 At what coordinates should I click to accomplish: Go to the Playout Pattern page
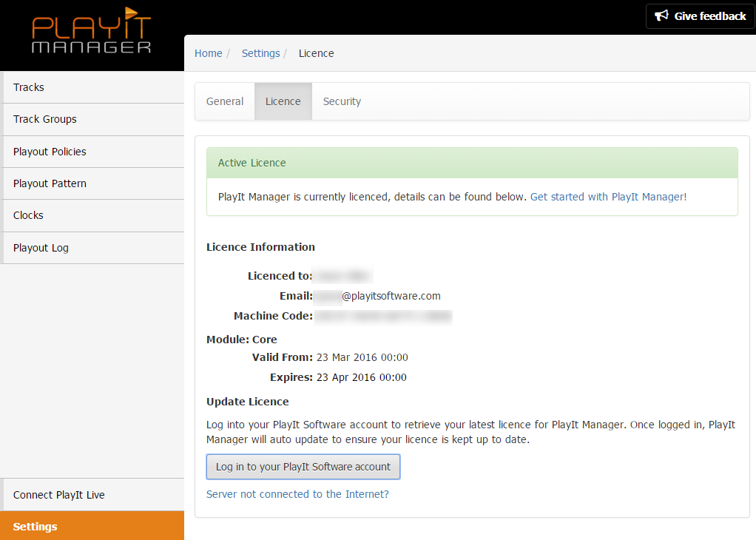(50, 183)
